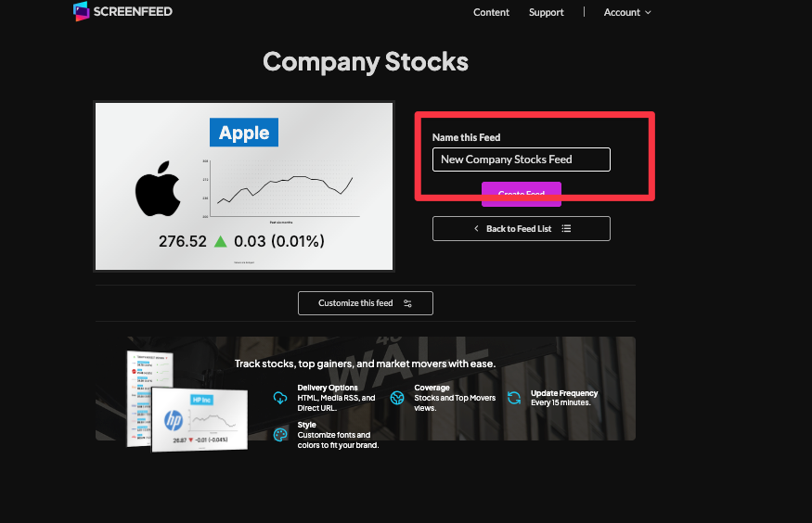The image size is (812, 523).
Task: Click the Screenfeed logo icon
Action: [81, 12]
